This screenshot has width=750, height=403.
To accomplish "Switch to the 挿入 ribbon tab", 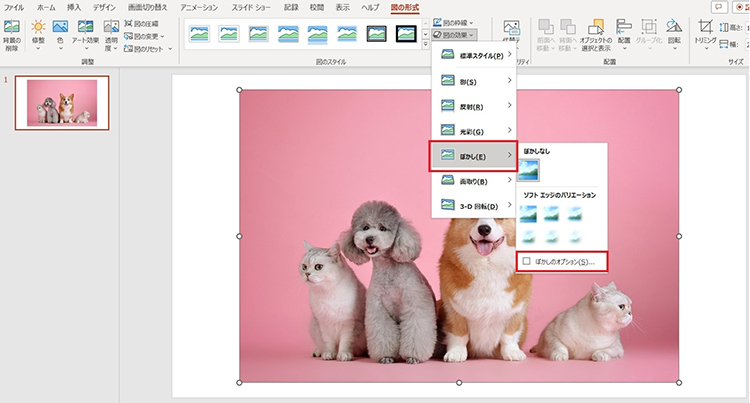I will pyautogui.click(x=73, y=7).
